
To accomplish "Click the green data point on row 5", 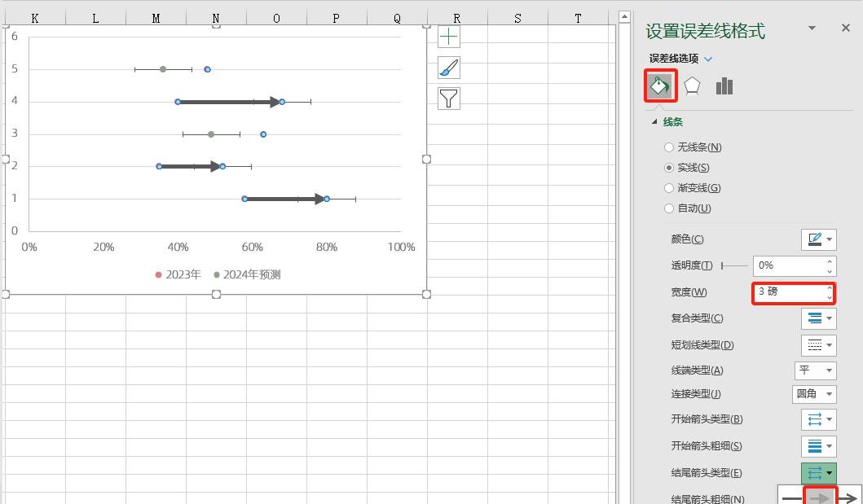I will pos(163,69).
